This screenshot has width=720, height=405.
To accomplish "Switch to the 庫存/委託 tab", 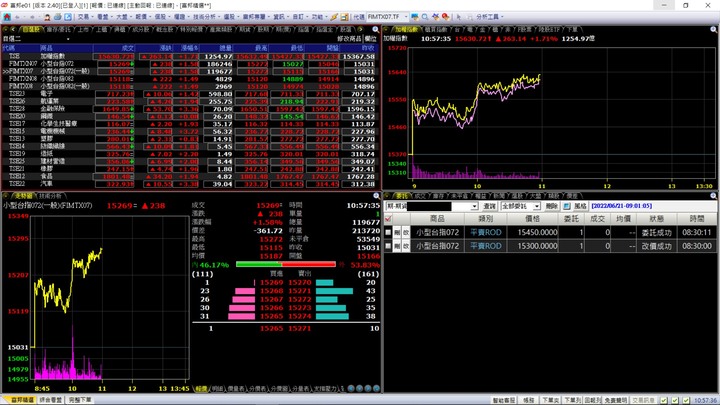I will pos(58,29).
